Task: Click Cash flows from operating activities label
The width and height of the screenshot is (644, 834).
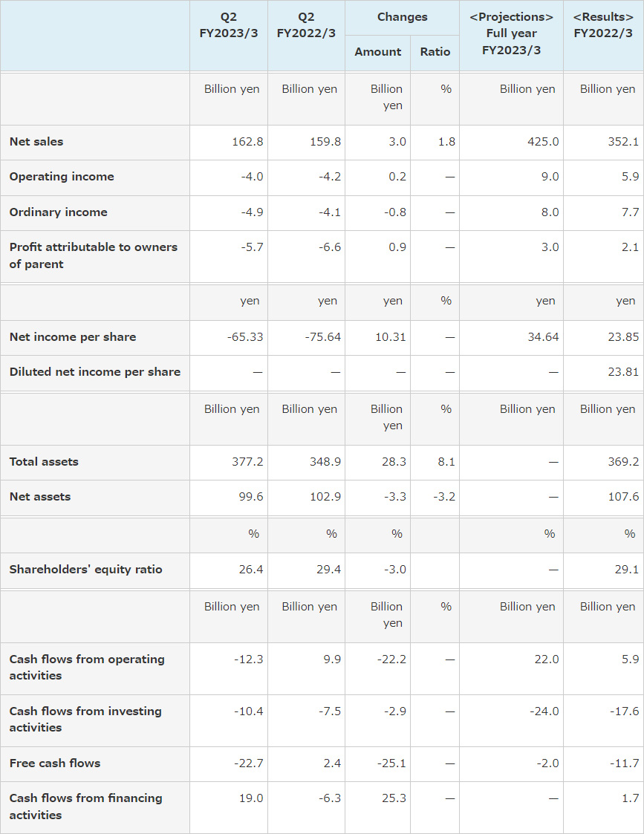Action: coord(87,668)
